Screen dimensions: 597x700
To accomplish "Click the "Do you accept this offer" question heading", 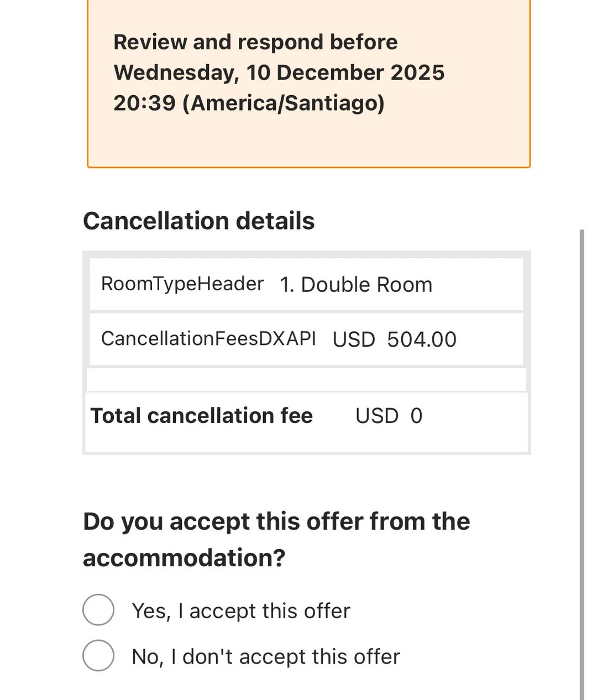I will coord(276,521).
